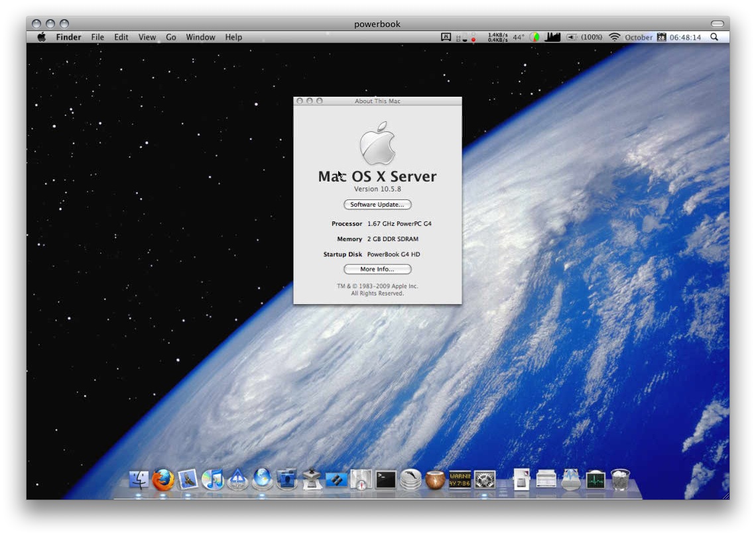Open the File menu
756x536 pixels.
pos(97,37)
